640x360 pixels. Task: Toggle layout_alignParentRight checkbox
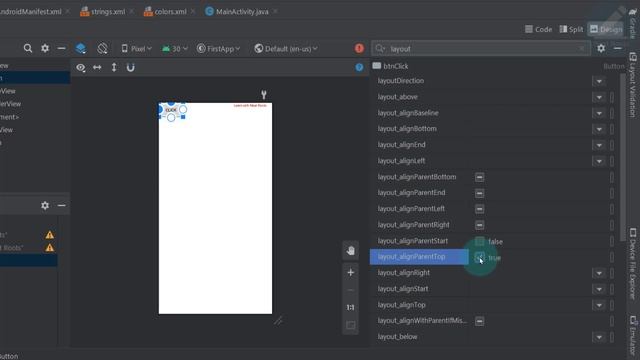click(x=480, y=225)
